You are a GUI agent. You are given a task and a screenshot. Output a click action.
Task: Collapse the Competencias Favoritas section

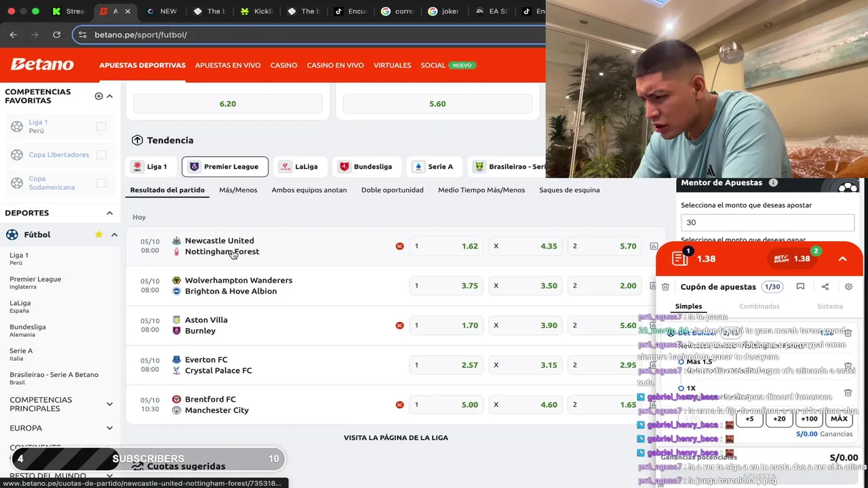pyautogui.click(x=110, y=96)
